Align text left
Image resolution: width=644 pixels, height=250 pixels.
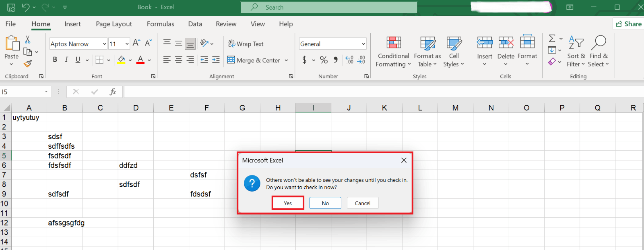[x=167, y=60]
